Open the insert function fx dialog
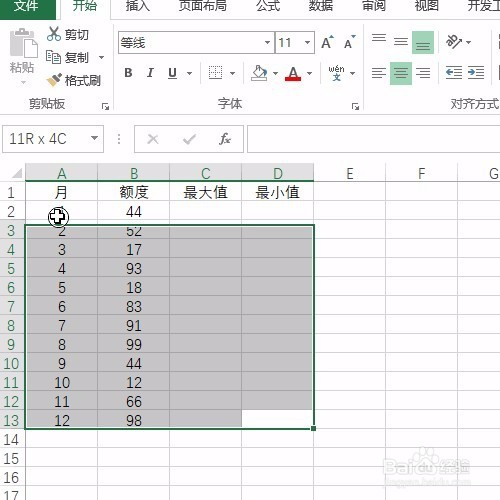 [225, 139]
